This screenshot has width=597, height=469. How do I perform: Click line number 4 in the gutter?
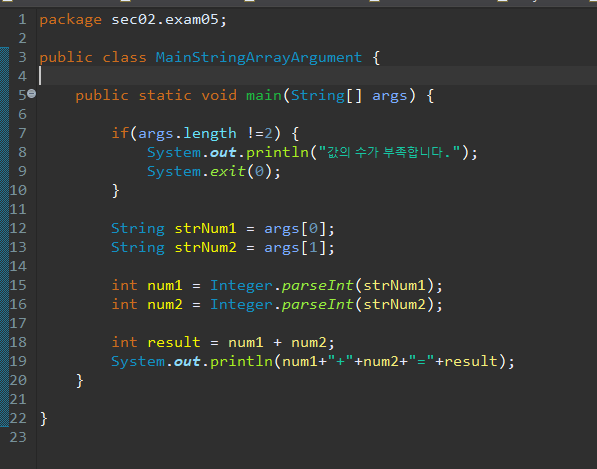pyautogui.click(x=22, y=77)
